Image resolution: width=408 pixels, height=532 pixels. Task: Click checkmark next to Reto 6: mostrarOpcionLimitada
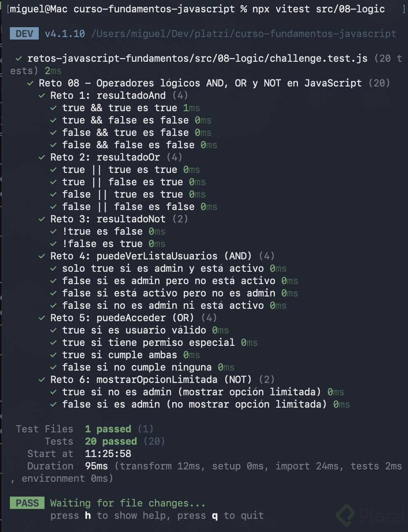point(42,380)
